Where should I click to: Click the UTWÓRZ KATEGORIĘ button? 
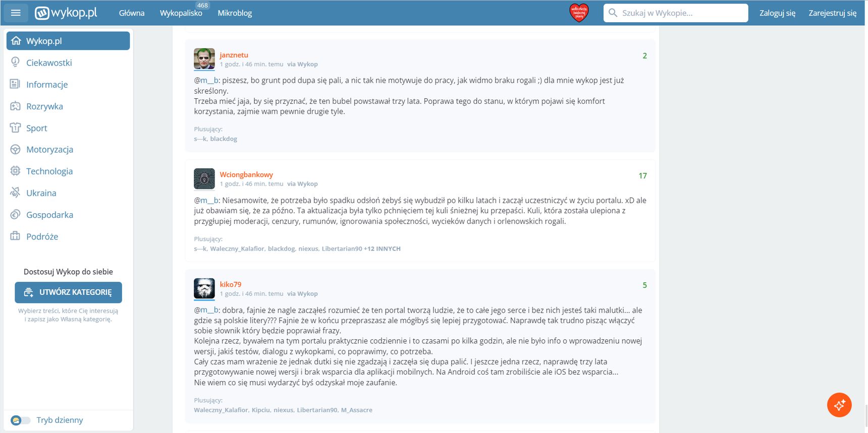pos(68,292)
